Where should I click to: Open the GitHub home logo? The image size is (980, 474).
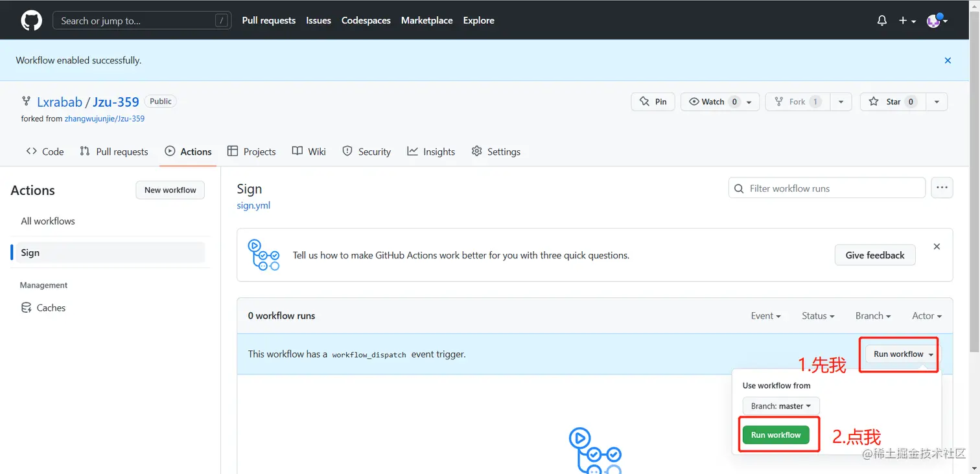point(31,21)
